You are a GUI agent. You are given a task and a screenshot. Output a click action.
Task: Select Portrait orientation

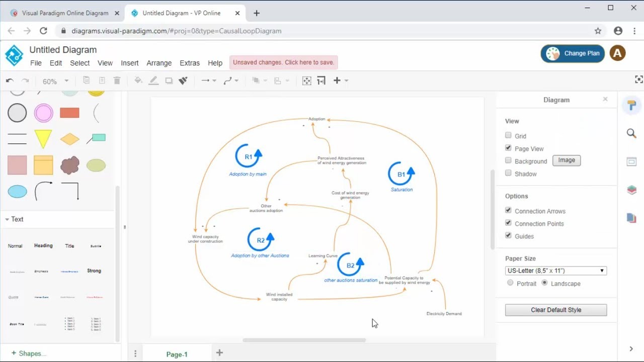coord(510,283)
